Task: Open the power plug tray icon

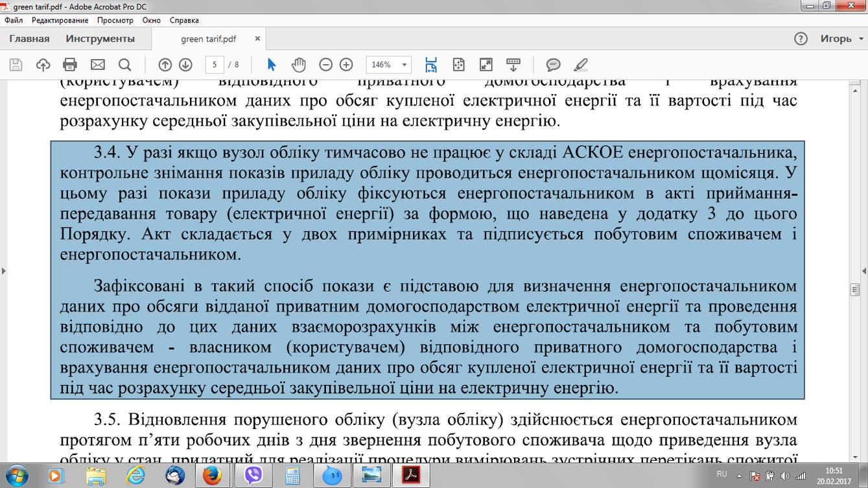Action: coord(769,476)
